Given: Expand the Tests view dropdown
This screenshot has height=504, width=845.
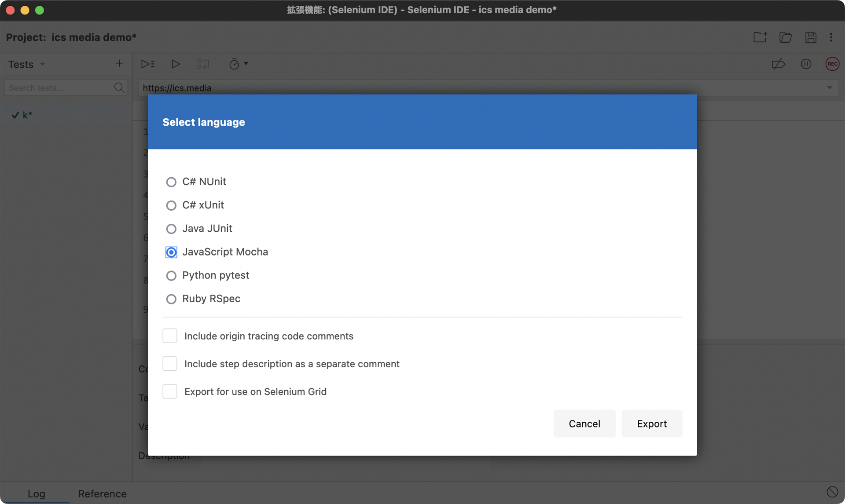Looking at the screenshot, I should 43,64.
